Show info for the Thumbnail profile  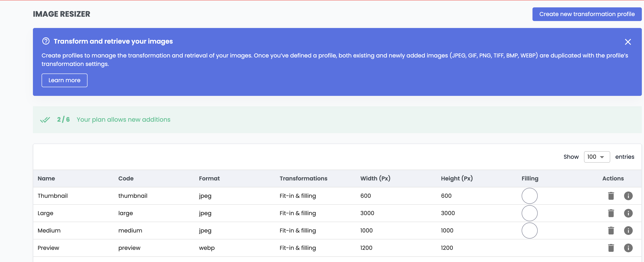tap(628, 196)
